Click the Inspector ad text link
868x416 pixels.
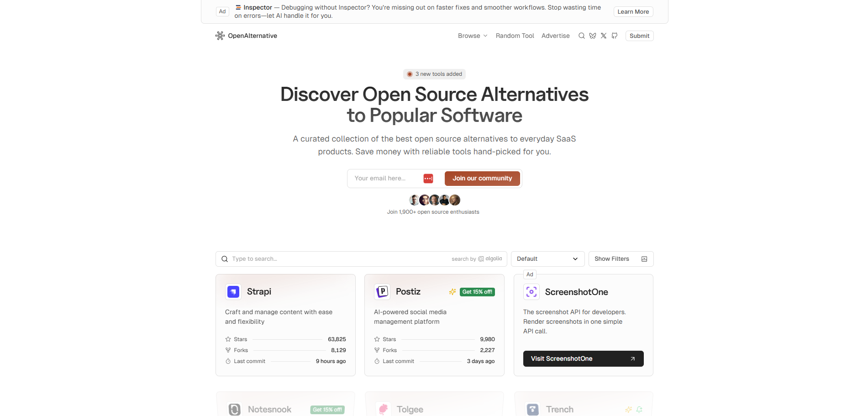tap(418, 11)
